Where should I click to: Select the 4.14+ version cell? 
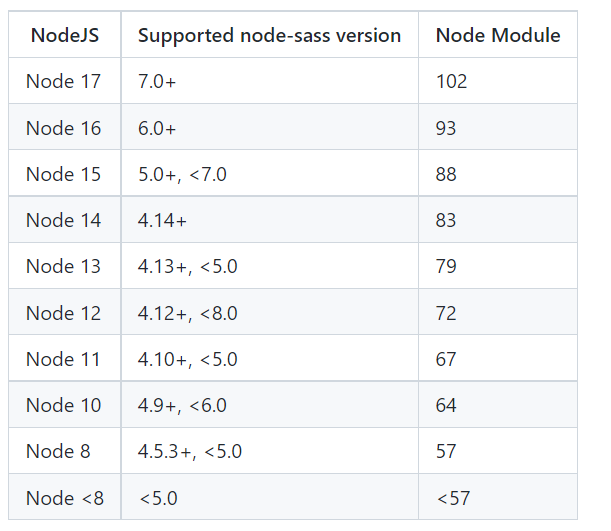pos(162,220)
